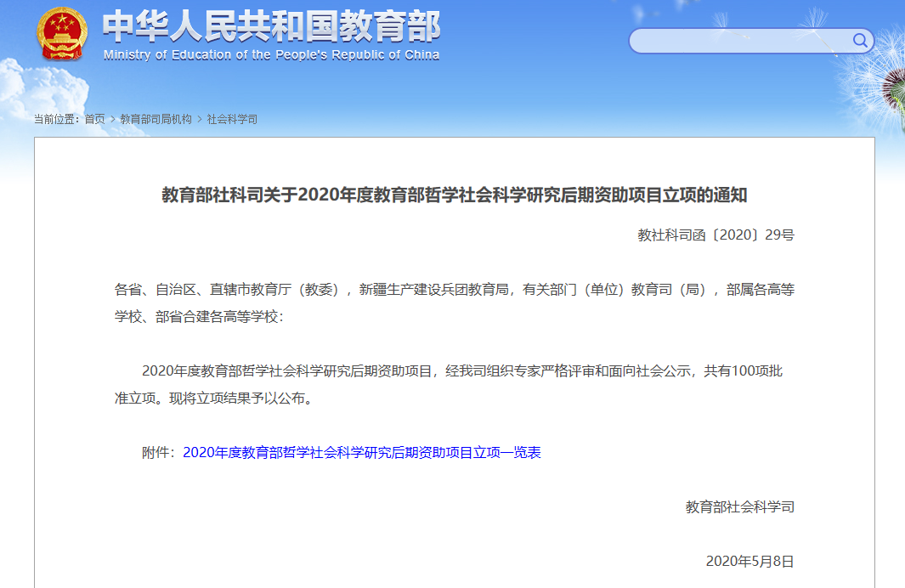
Task: Click the search magnifier icon
Action: click(860, 41)
